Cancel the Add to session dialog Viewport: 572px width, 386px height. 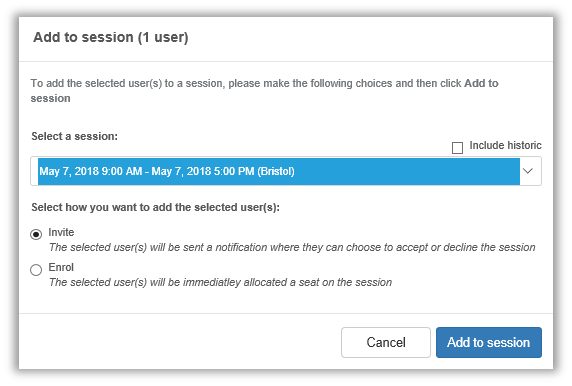[386, 342]
